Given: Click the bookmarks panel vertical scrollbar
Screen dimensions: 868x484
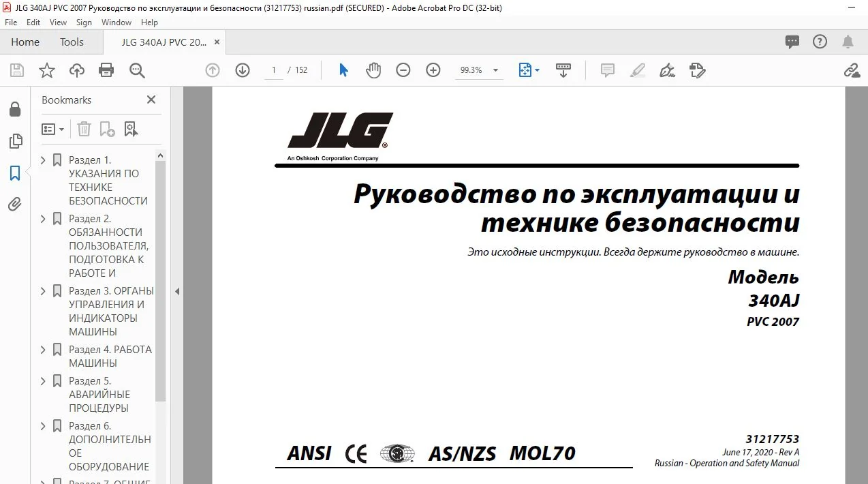Looking at the screenshot, I should pyautogui.click(x=161, y=281).
